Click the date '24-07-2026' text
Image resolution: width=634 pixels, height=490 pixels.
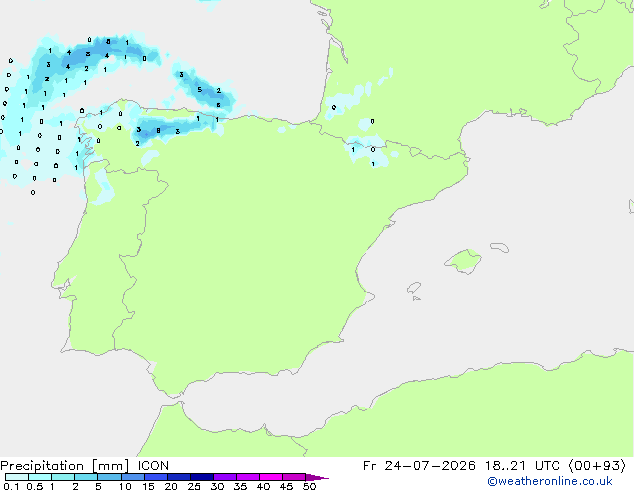point(430,466)
